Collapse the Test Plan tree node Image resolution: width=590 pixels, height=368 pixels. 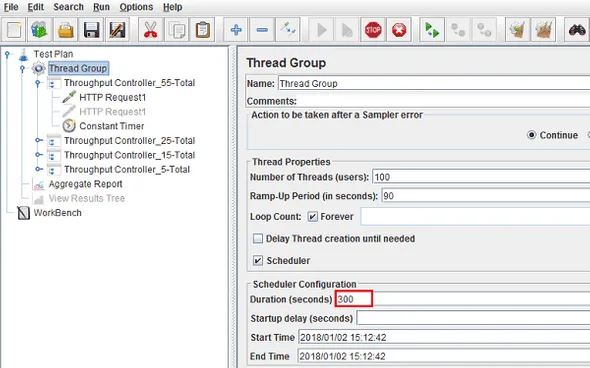tap(7, 55)
